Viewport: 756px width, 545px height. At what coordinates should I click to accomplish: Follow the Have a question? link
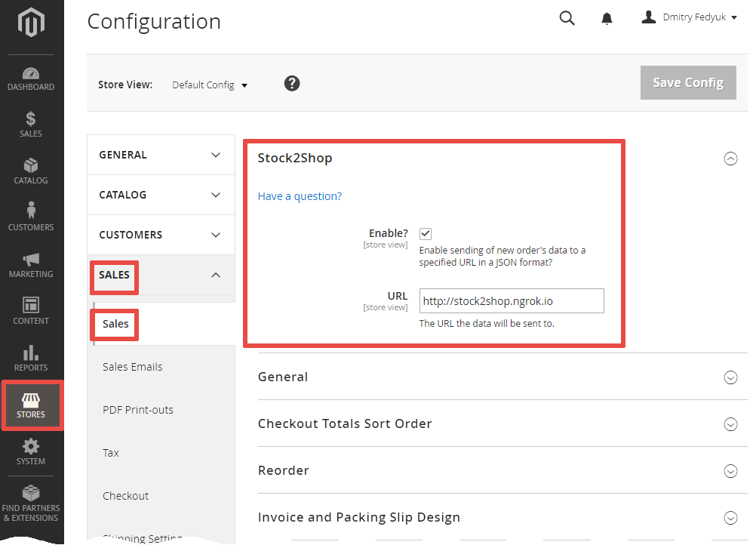[300, 196]
